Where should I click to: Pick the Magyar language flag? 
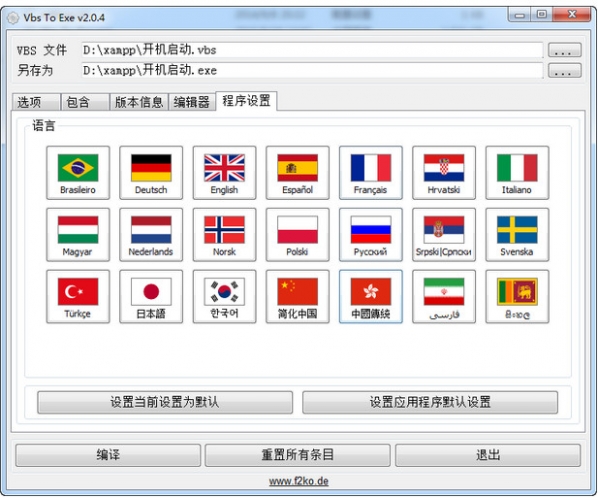78,235
